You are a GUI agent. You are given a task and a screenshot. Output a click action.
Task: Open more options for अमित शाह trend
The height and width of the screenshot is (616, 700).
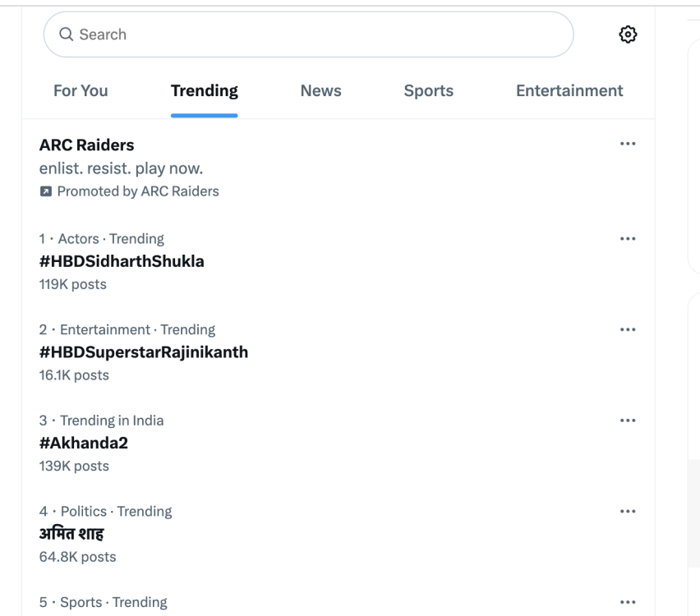point(629,511)
